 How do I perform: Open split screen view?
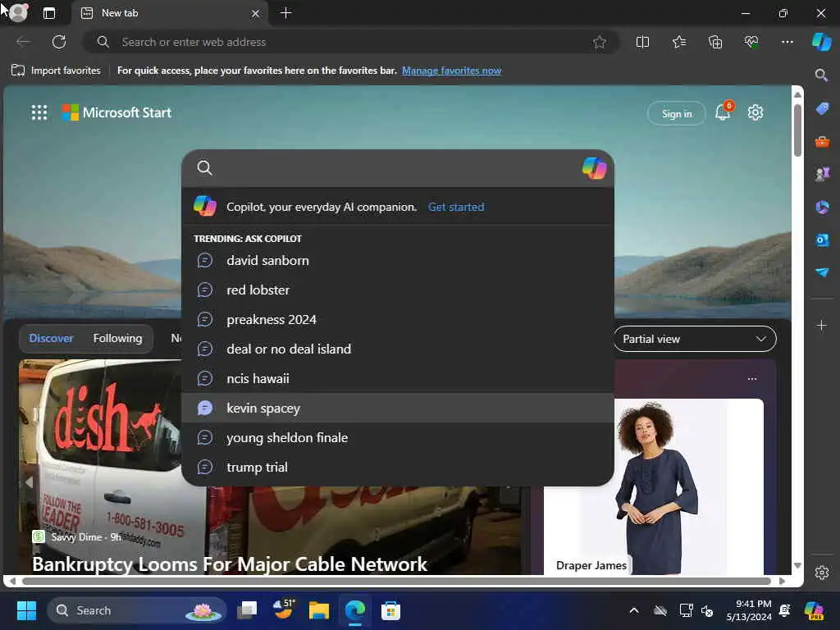(642, 42)
